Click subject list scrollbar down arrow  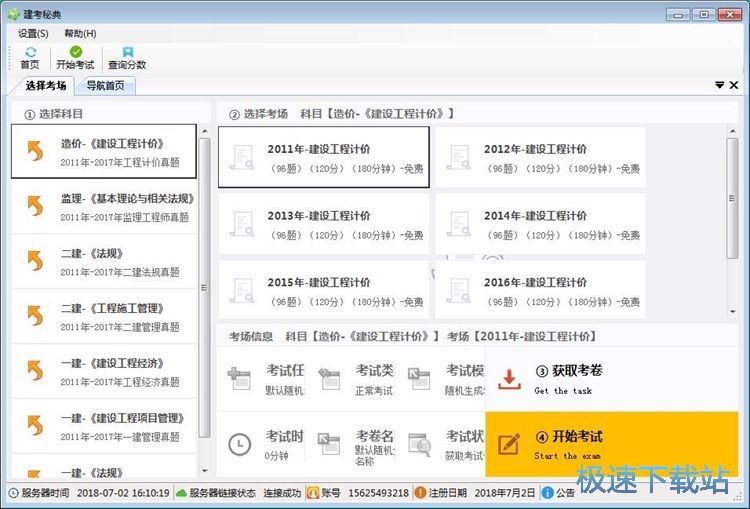(205, 471)
